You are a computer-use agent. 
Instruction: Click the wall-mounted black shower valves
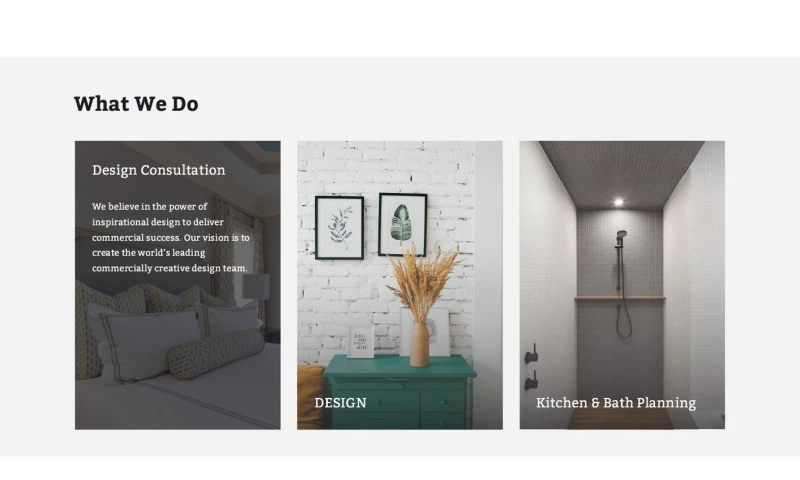click(x=531, y=367)
